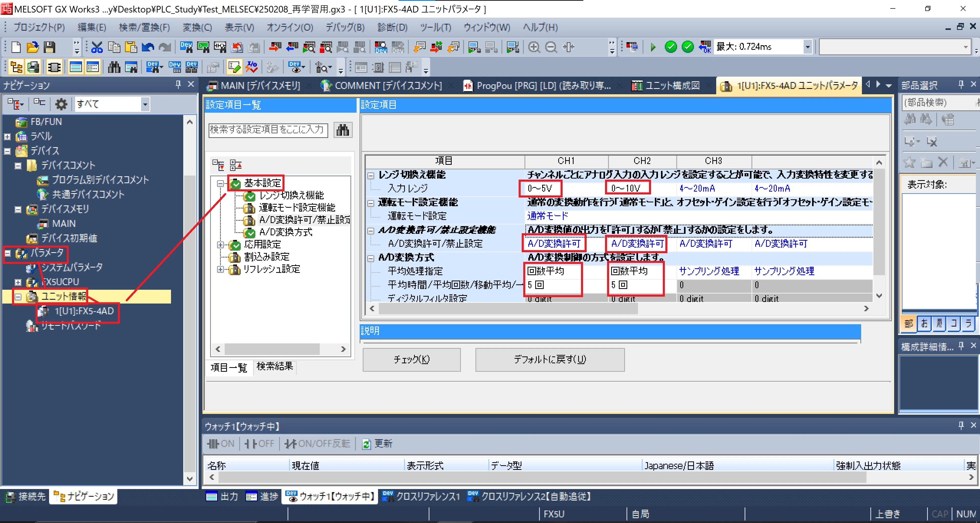This screenshot has width=980, height=523.
Task: Click the binoculars search button beside setting search box
Action: 343,130
